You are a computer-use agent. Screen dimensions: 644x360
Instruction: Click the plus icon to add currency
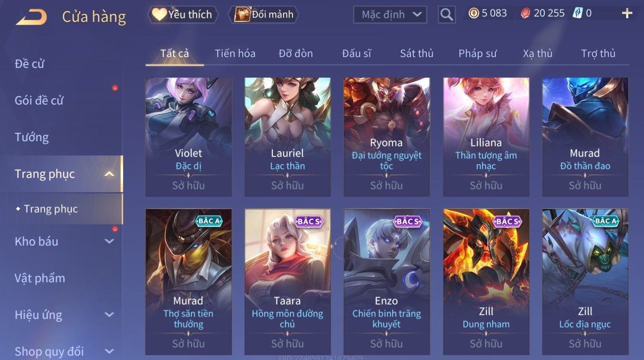click(627, 13)
